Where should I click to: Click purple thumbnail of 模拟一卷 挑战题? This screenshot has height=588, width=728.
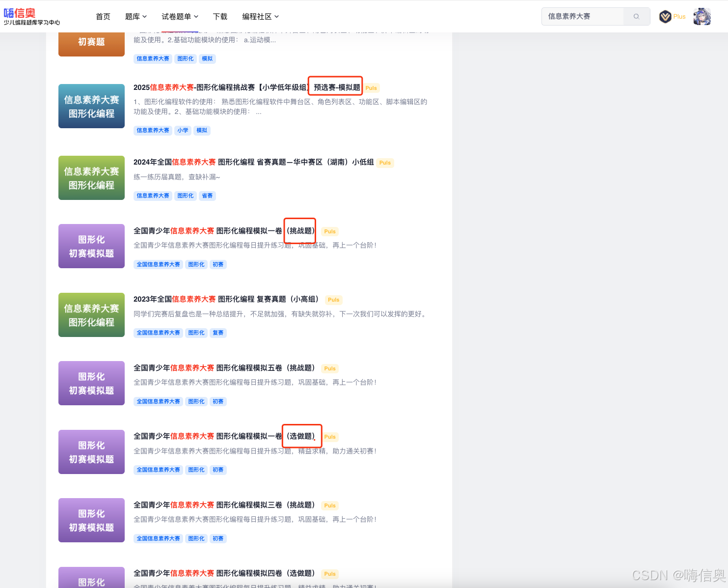pos(91,246)
